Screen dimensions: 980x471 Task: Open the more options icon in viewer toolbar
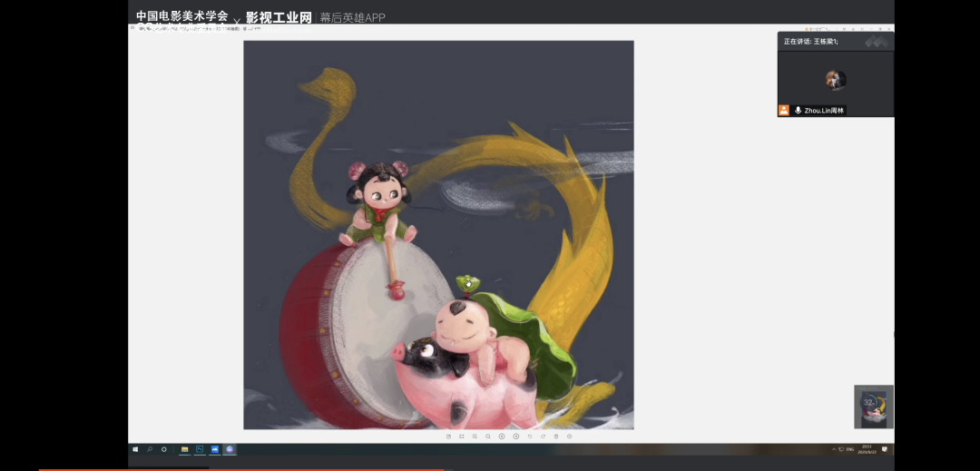tap(569, 437)
